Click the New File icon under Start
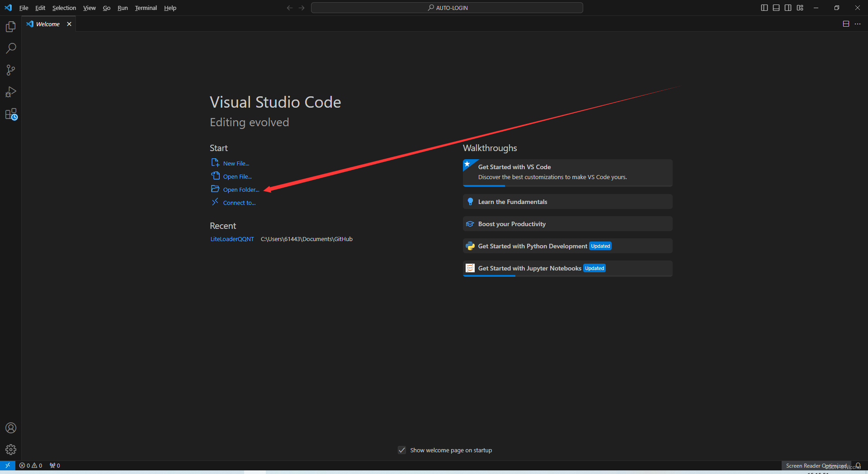This screenshot has height=474, width=868. (215, 163)
